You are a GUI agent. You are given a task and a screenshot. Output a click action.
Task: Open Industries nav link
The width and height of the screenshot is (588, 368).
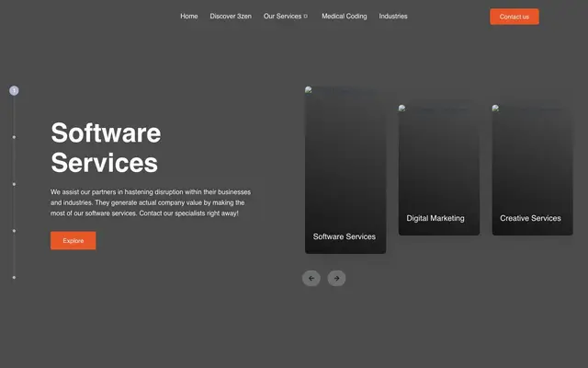point(393,17)
